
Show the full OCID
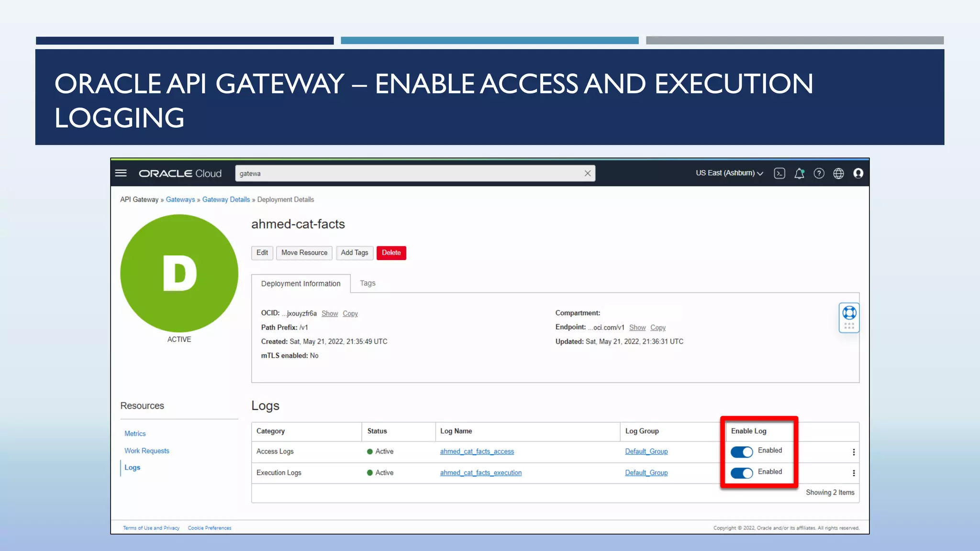pyautogui.click(x=330, y=313)
